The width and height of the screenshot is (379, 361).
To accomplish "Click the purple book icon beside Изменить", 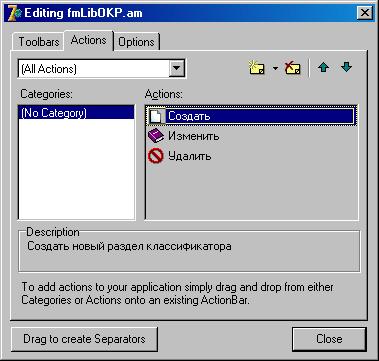I will click(156, 136).
